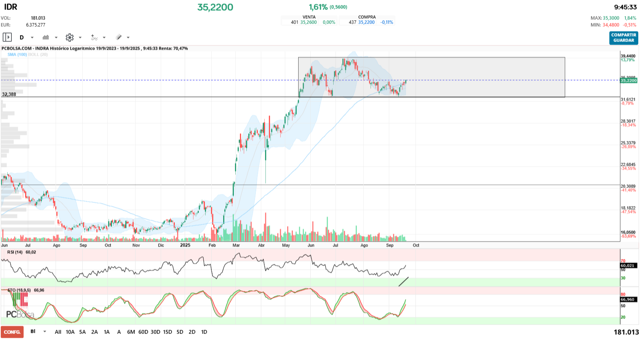Click the VENTA volume 401
Viewport: 644px width, 340px height.
294,22
